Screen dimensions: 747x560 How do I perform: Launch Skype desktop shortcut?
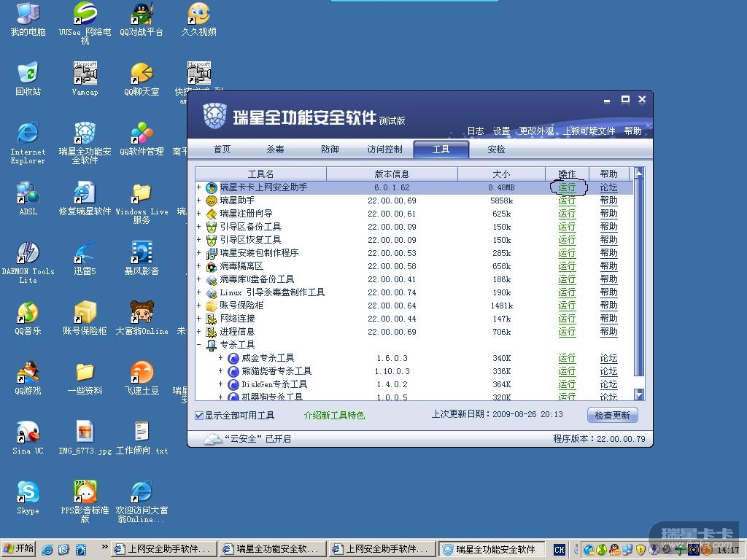[28, 498]
